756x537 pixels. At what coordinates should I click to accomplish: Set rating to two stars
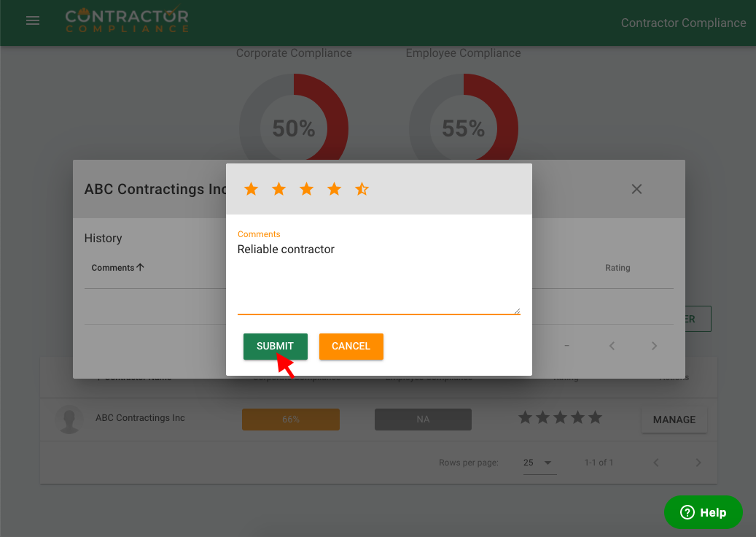[x=278, y=190]
